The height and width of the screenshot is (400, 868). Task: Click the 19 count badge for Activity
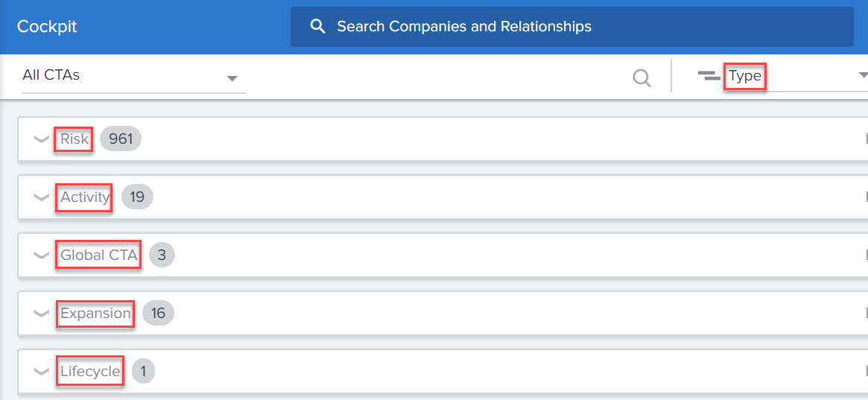coord(137,197)
